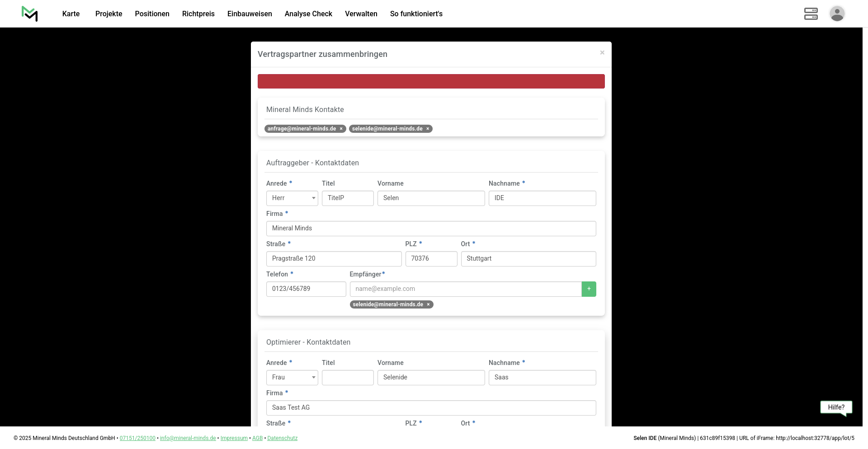Expand Optimierer Anrede dropdown showing Frau

click(292, 378)
